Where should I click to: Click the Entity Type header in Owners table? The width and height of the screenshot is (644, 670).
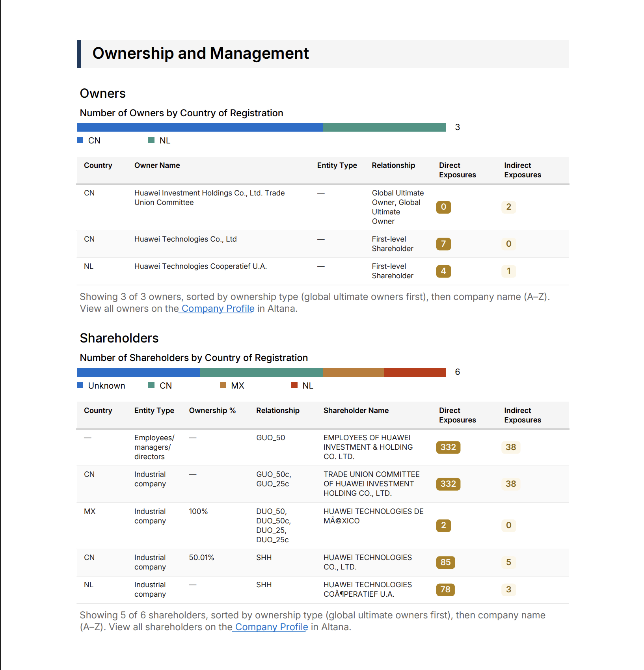(x=337, y=166)
